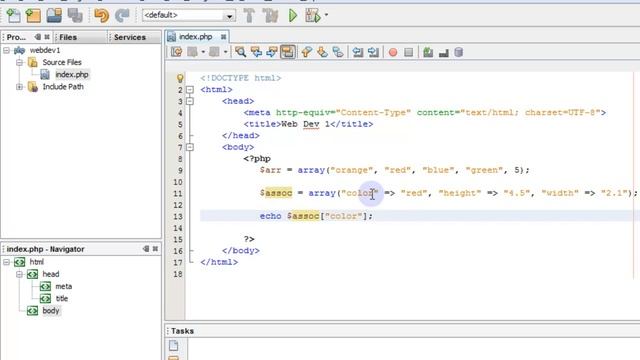Select Include Path in project tree

[63, 87]
